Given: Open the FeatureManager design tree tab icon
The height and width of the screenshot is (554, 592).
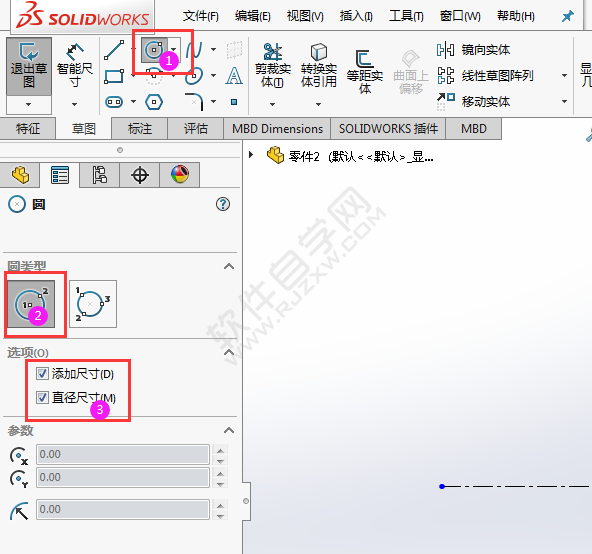Looking at the screenshot, I should pos(20,175).
